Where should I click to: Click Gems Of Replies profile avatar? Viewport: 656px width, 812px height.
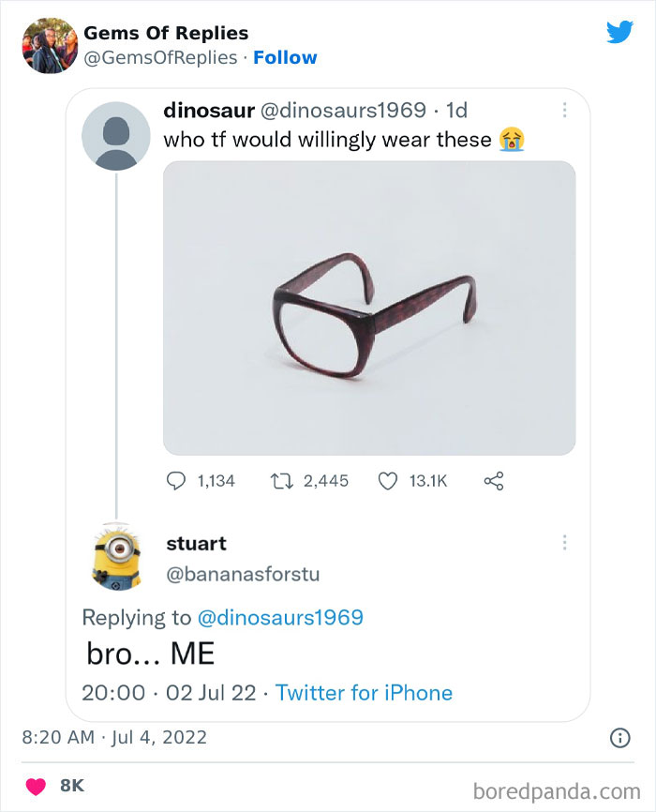coord(49,44)
